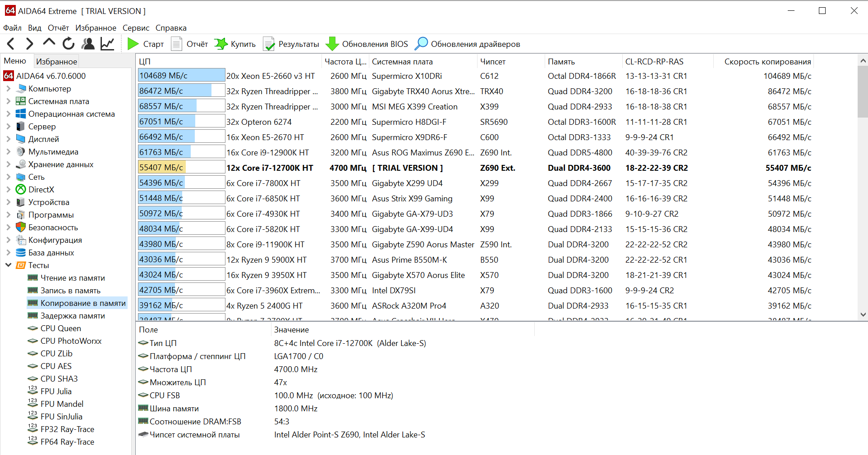Select the AIDA64 v6.70.6000 root icon
The width and height of the screenshot is (868, 455).
click(9, 76)
